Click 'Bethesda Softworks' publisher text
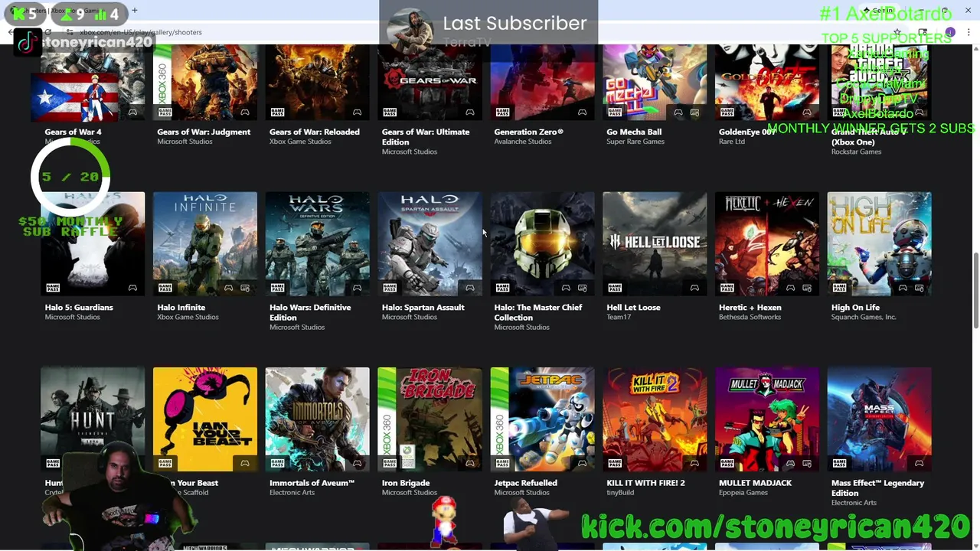Screen dimensions: 980x551 point(750,317)
